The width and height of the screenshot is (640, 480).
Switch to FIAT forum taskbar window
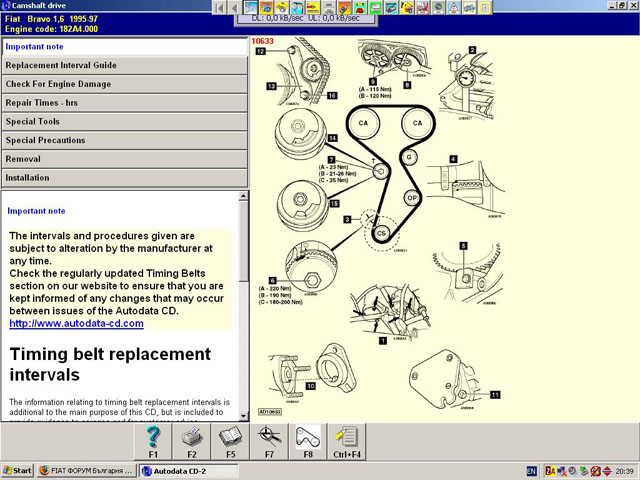85,470
